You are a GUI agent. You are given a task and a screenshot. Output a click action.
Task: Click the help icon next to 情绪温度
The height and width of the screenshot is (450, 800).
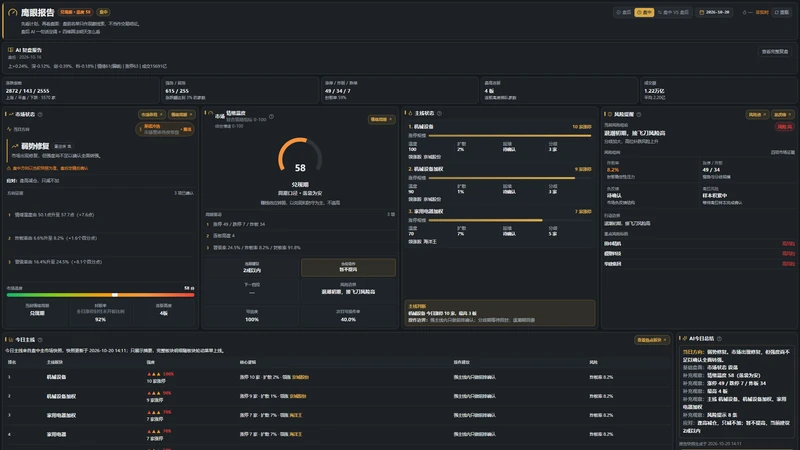tap(271, 116)
